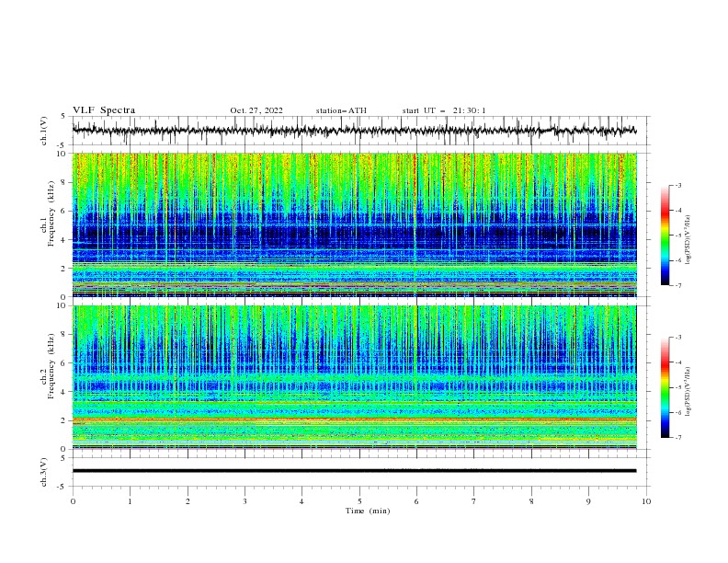Click the "-5" tick on ch.2 color bar
This screenshot has height=563, width=728.
pyautogui.click(x=678, y=388)
